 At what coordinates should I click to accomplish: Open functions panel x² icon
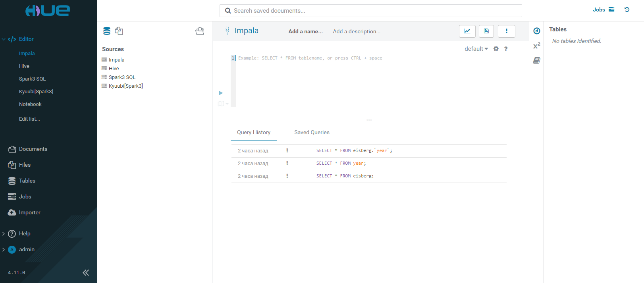coord(537,46)
